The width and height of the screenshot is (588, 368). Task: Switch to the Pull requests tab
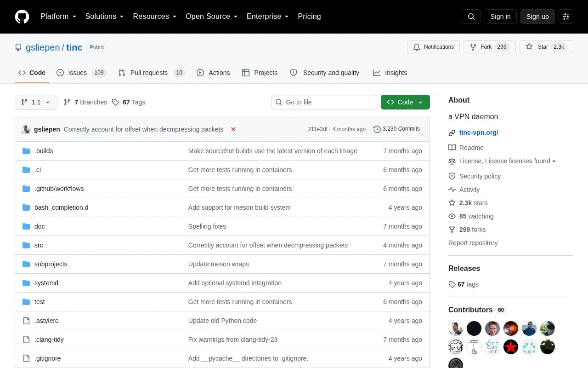click(151, 73)
